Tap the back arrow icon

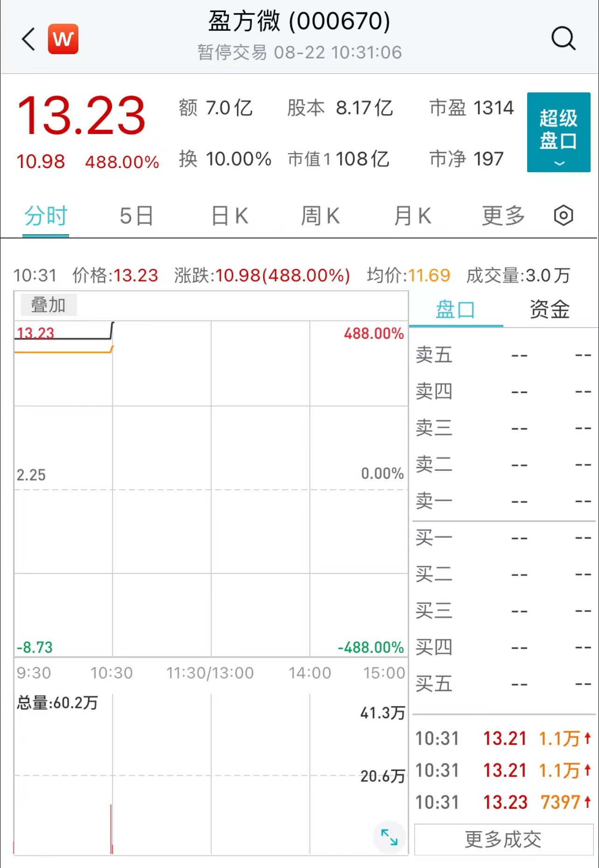(29, 39)
